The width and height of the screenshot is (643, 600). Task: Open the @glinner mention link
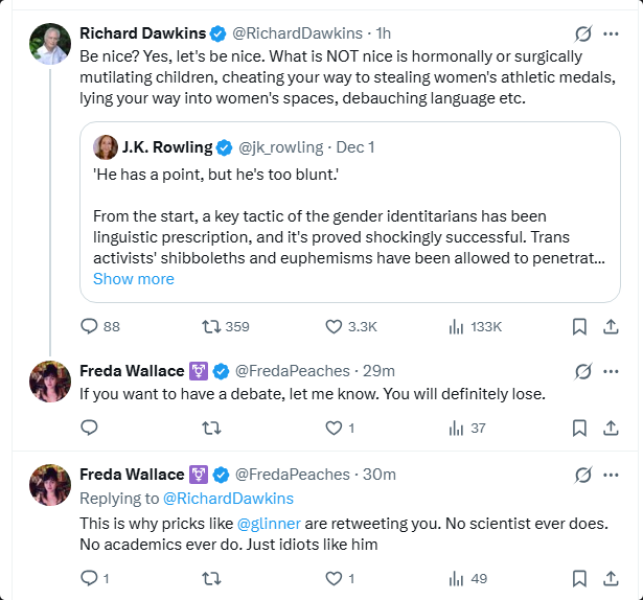269,523
